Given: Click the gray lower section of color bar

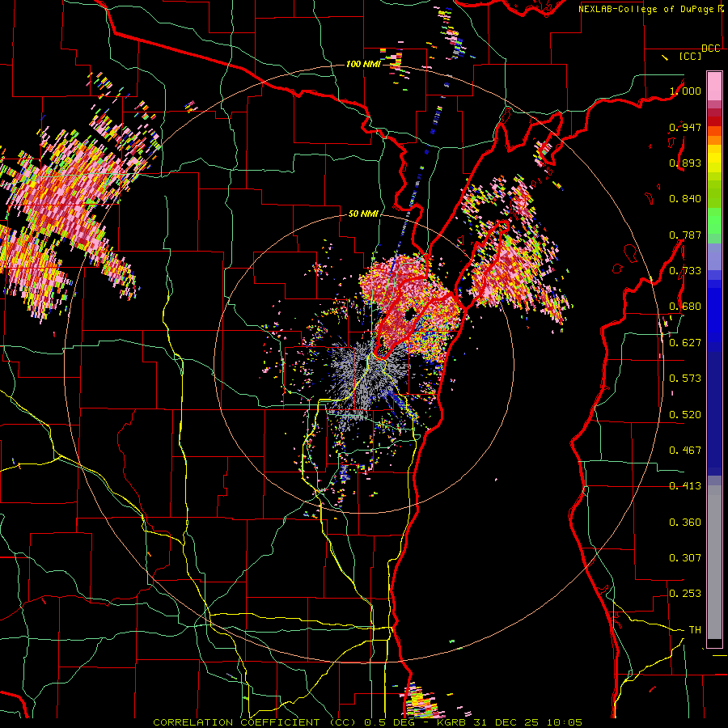Looking at the screenshot, I should 714,562.
